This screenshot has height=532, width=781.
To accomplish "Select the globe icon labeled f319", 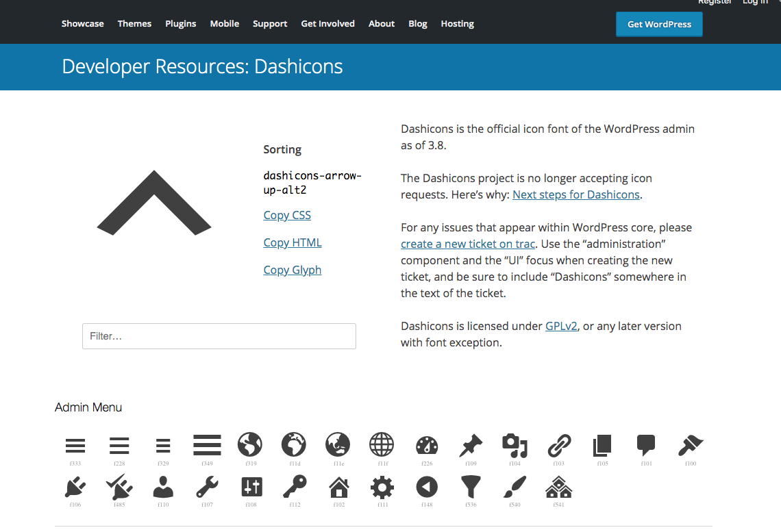I will pyautogui.click(x=250, y=444).
